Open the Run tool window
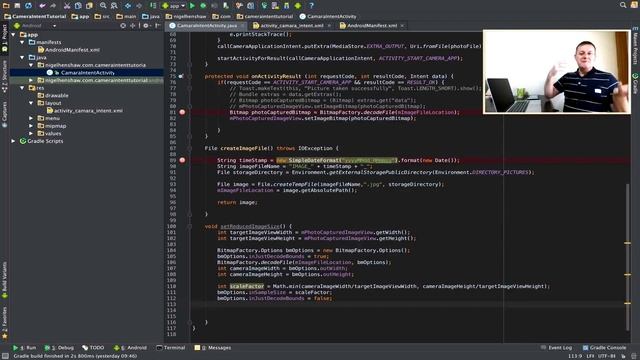Screen dimensions: 640x360 (x=24, y=348)
